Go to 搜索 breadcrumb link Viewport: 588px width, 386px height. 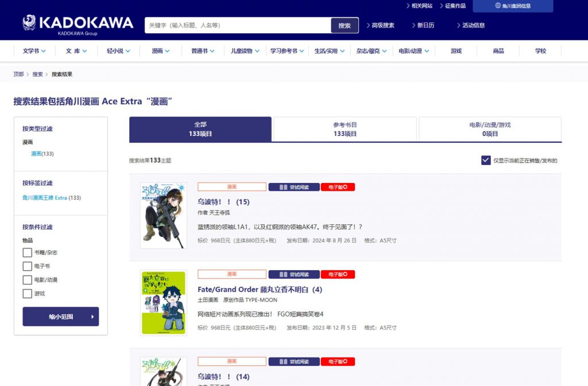click(37, 74)
